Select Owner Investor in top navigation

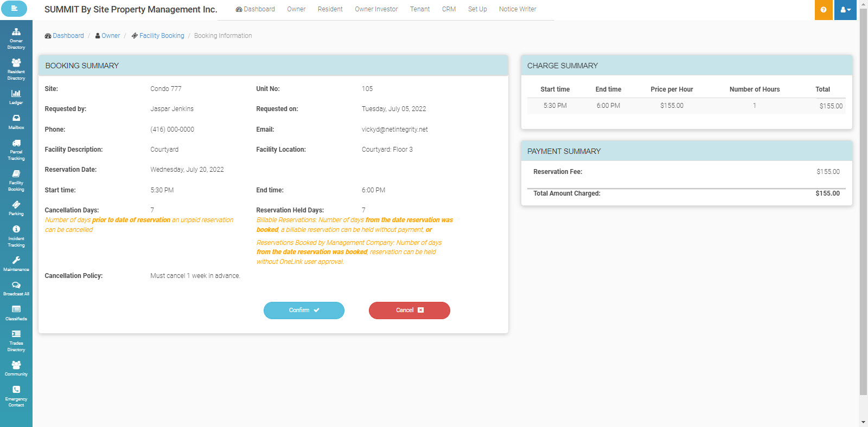pyautogui.click(x=376, y=9)
